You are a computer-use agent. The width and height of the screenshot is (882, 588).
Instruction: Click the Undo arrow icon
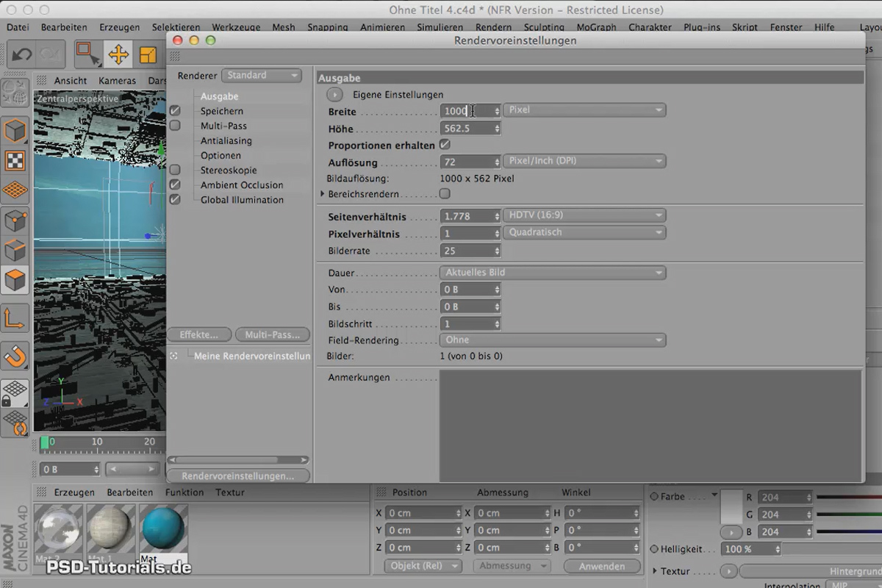[x=21, y=54]
